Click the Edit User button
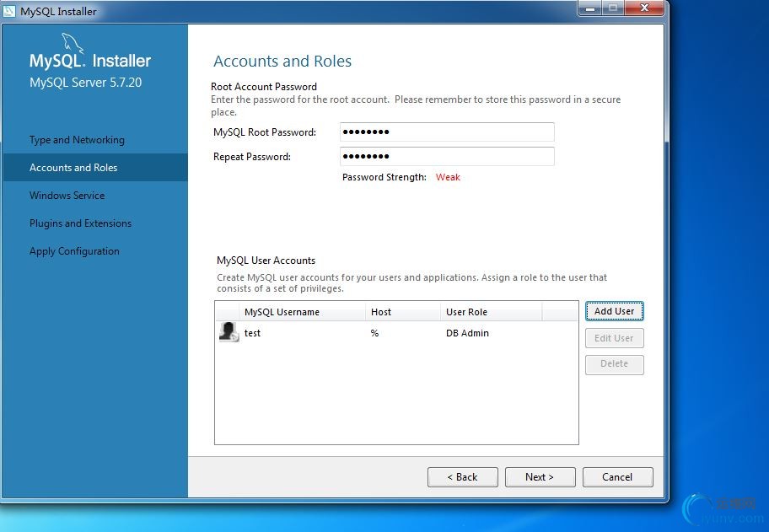 (x=614, y=338)
